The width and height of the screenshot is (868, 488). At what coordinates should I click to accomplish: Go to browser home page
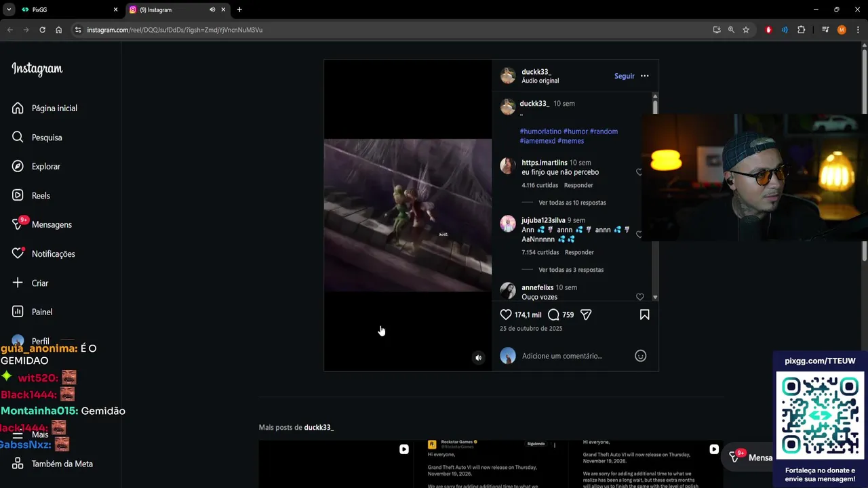(x=58, y=30)
